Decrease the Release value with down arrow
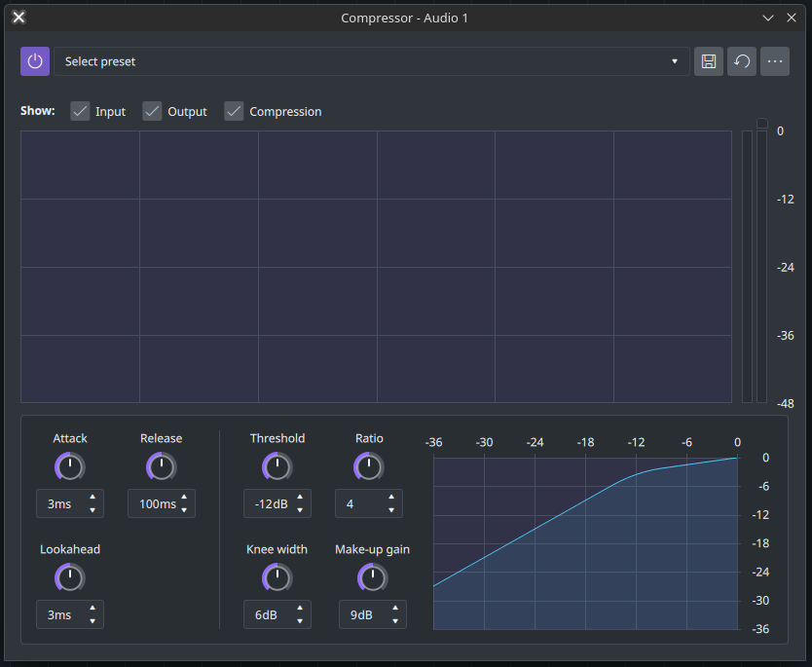Viewport: 812px width, 667px height. coord(184,510)
